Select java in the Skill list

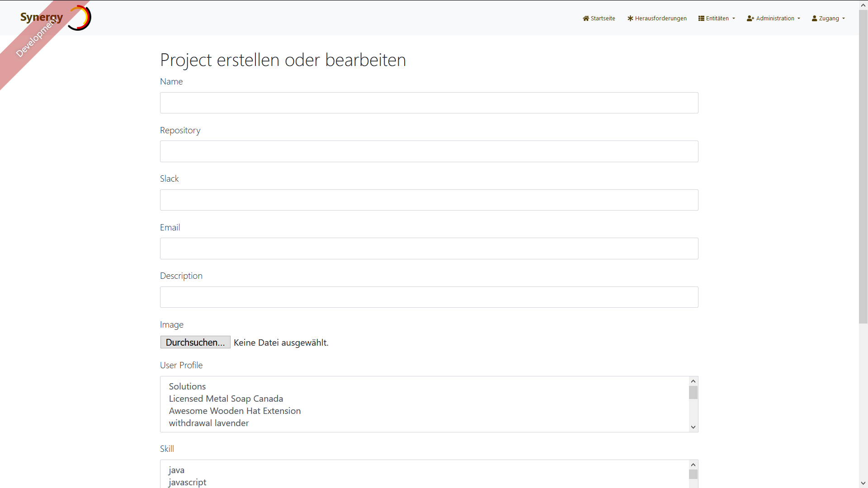(x=176, y=470)
